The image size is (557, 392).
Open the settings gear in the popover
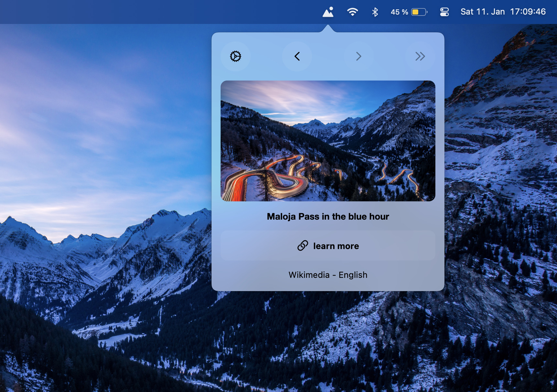pos(235,56)
